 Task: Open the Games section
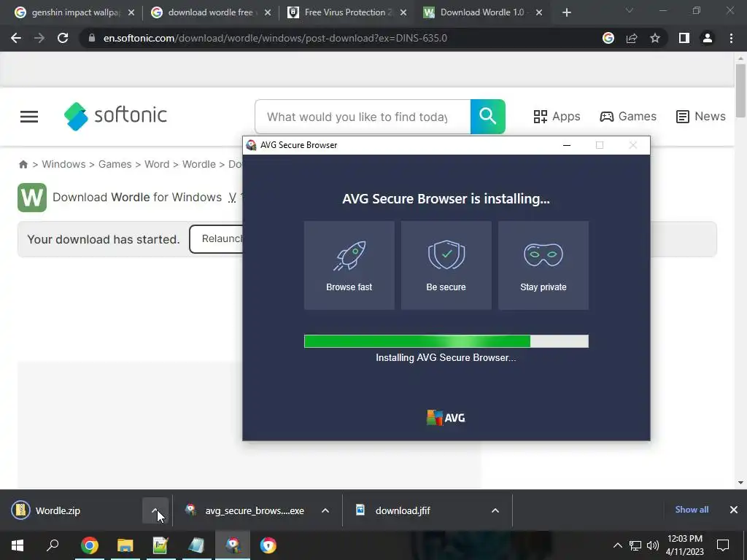(628, 116)
